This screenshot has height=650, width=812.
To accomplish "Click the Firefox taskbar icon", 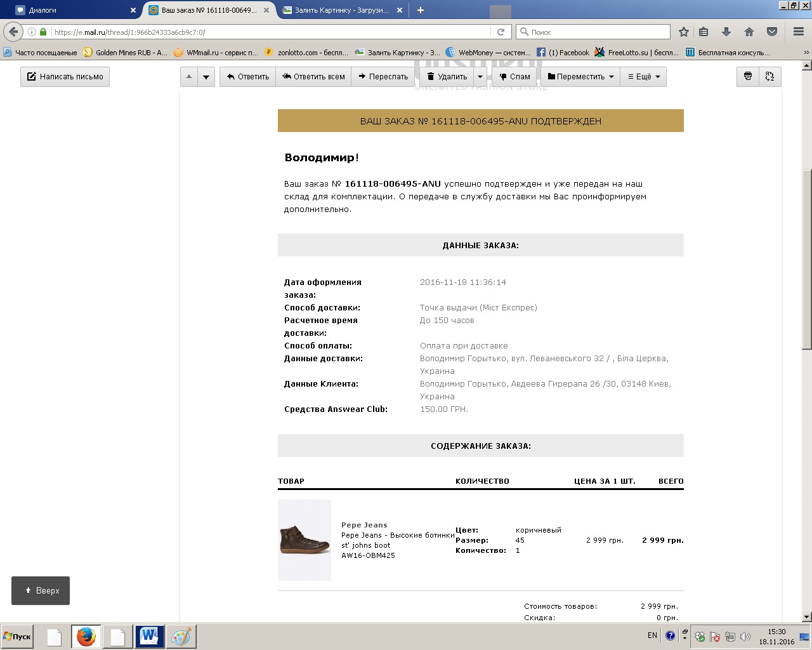I will pyautogui.click(x=86, y=637).
